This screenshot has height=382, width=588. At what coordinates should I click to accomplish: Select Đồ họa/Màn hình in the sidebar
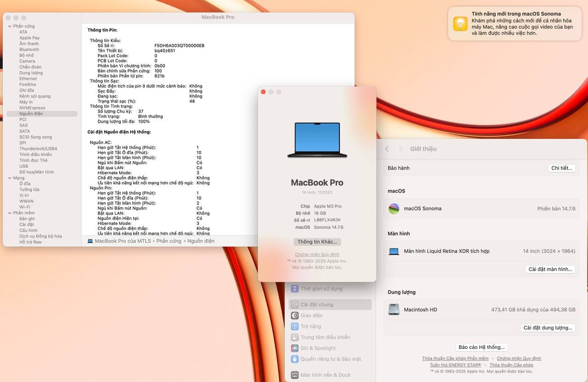(36, 172)
